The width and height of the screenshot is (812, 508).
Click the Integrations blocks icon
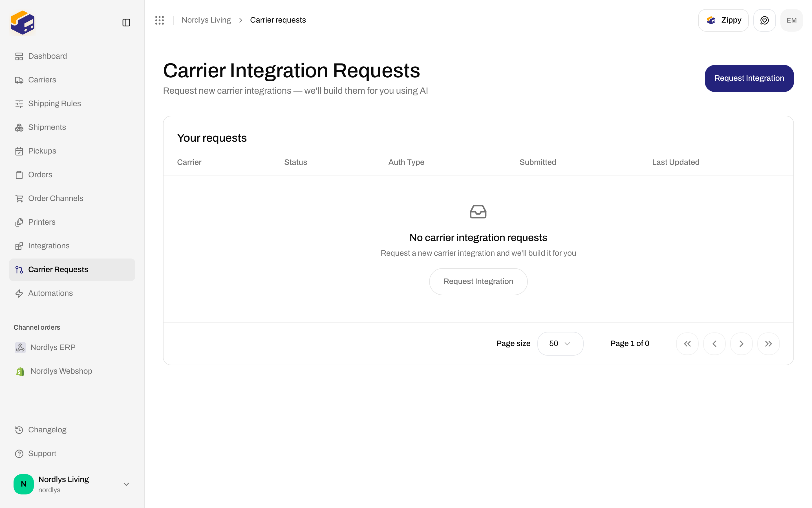tap(19, 246)
